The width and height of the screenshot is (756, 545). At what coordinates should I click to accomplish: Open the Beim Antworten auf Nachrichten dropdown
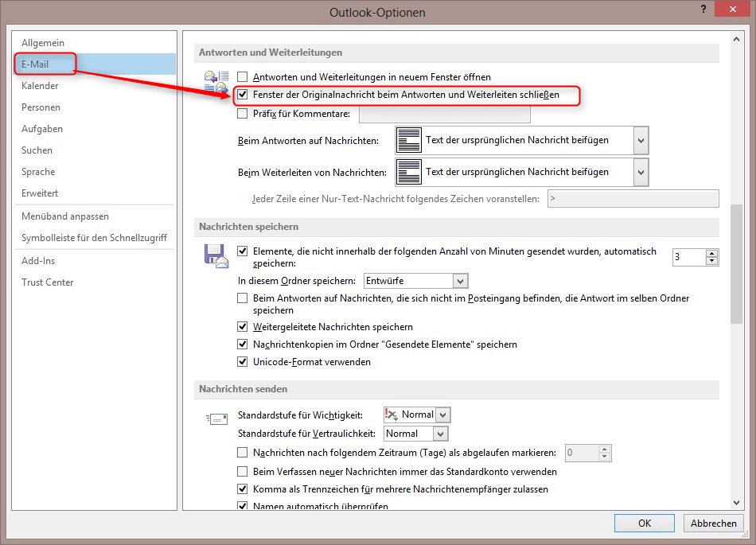(641, 141)
